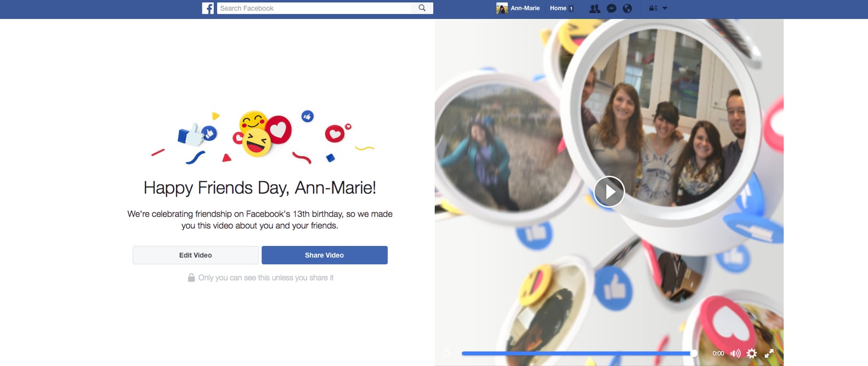Open video settings gear icon
Screen dimensions: 868x366
[752, 353]
